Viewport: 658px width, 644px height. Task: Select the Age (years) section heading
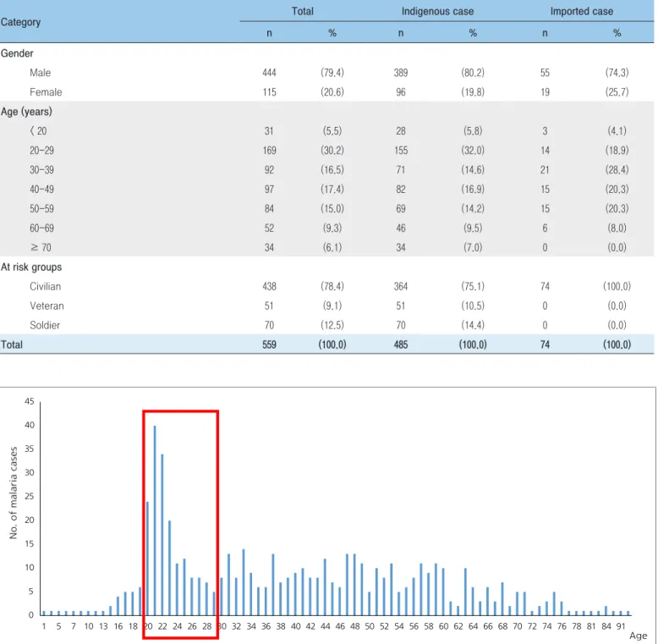(x=26, y=112)
